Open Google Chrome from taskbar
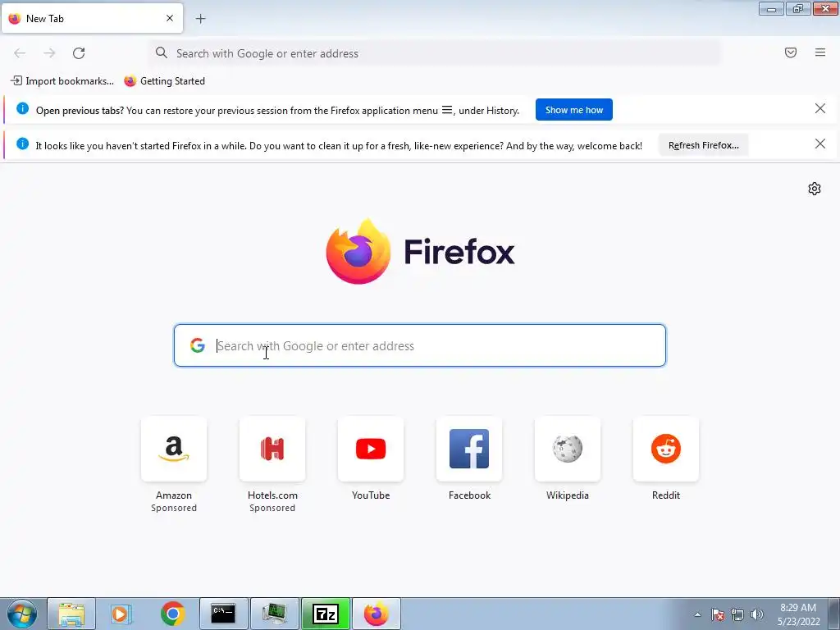 coord(172,614)
